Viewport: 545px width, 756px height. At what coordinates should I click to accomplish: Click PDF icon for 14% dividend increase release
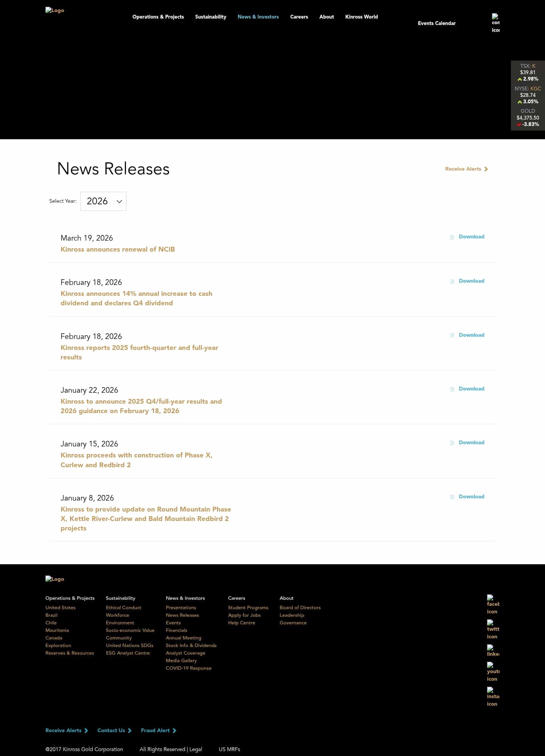(452, 281)
